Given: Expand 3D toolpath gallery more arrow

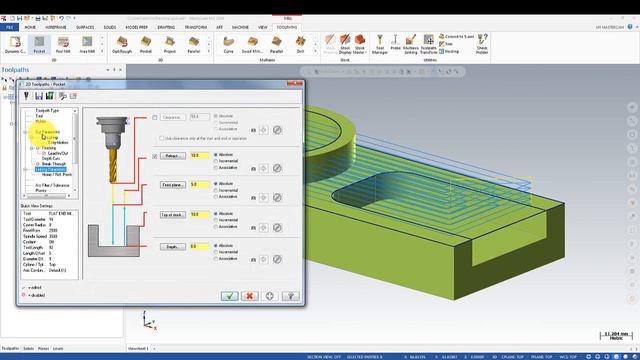Looking at the screenshot, I should 209,51.
